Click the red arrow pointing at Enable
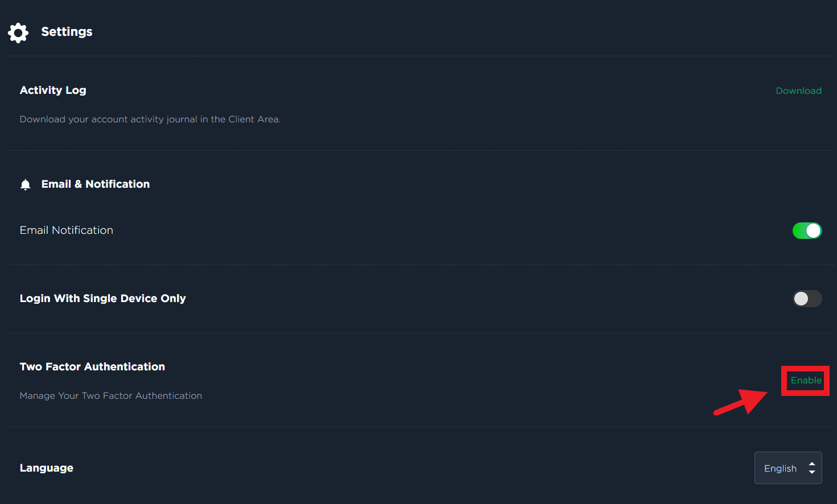This screenshot has width=837, height=504. (741, 402)
